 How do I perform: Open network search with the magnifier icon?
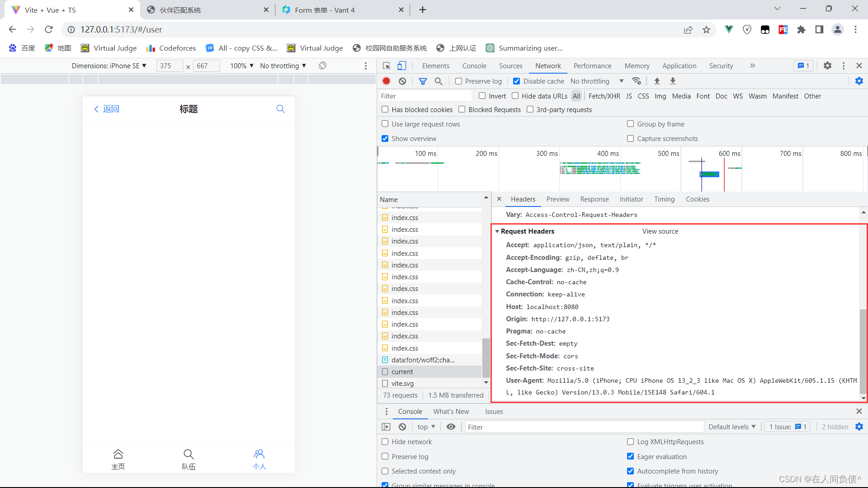[x=438, y=81]
